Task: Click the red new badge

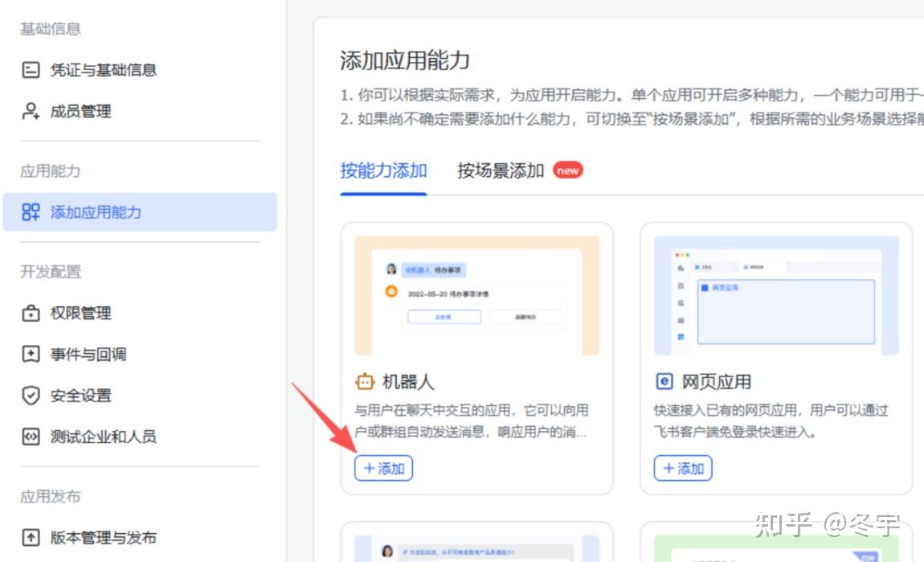Action: click(567, 170)
